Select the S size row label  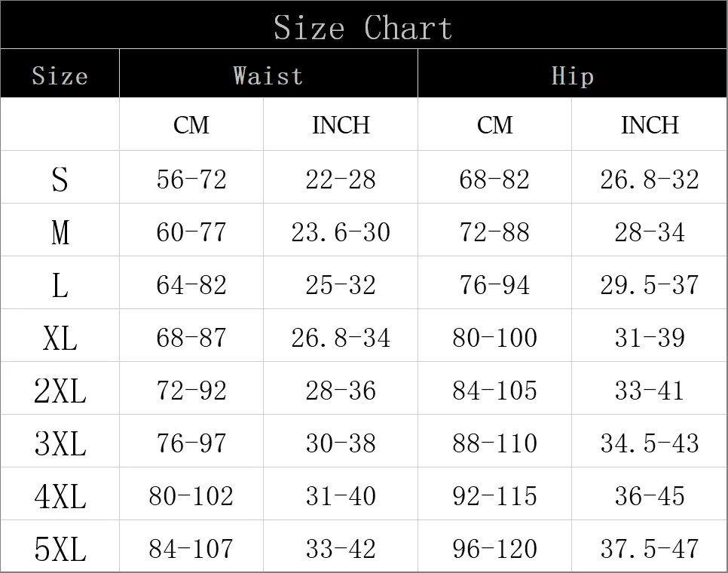(x=60, y=179)
